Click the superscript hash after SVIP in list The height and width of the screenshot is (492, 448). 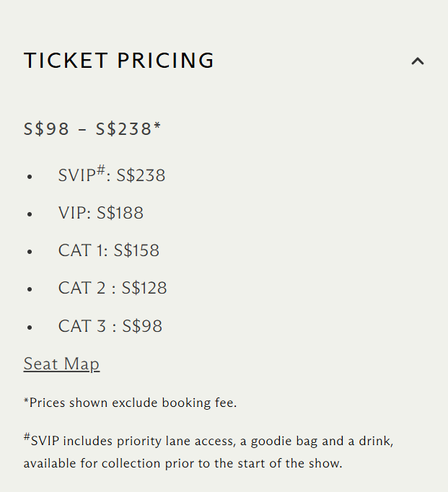(102, 170)
